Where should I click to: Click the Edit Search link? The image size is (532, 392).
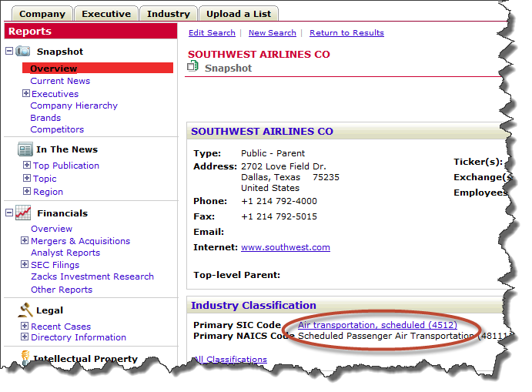click(212, 33)
